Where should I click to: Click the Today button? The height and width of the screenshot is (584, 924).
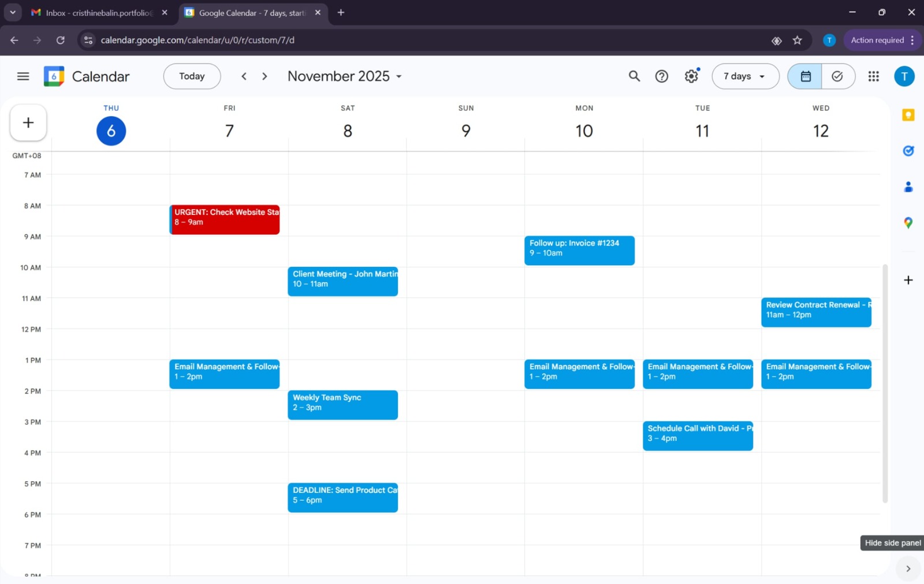point(192,76)
